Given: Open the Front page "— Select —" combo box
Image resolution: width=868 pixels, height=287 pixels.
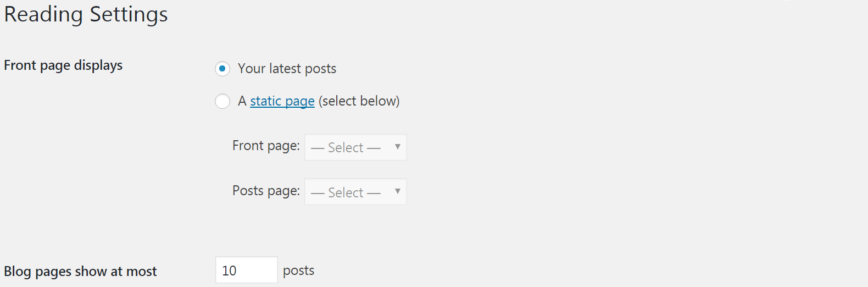Looking at the screenshot, I should pos(355,147).
